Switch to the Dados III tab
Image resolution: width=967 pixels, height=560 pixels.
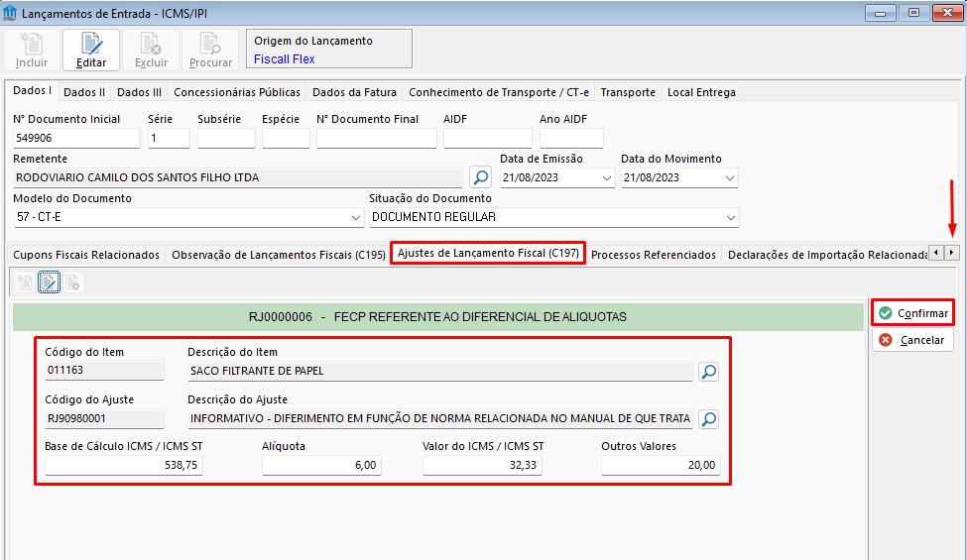pos(140,92)
